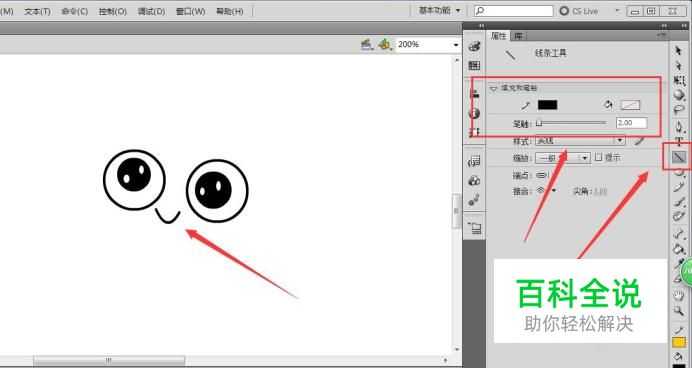Open the 命令(C) menu
Viewport: 692px width, 368px height.
coord(75,11)
